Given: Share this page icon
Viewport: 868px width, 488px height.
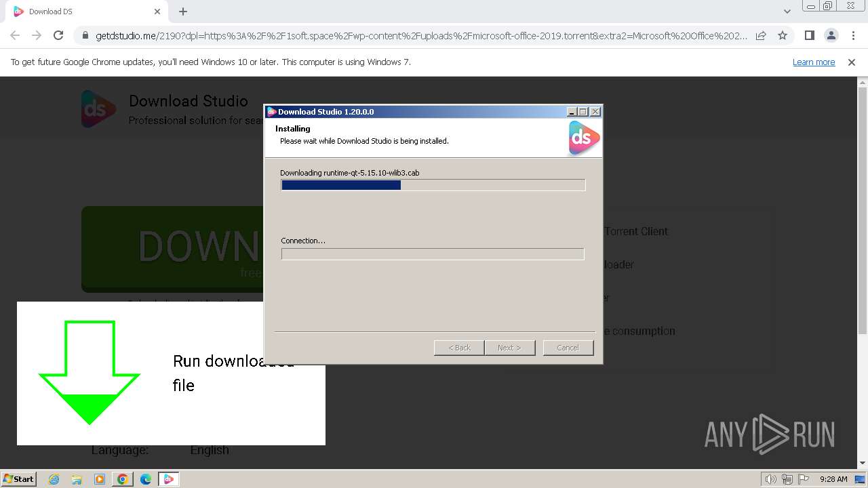Looking at the screenshot, I should click(x=761, y=35).
